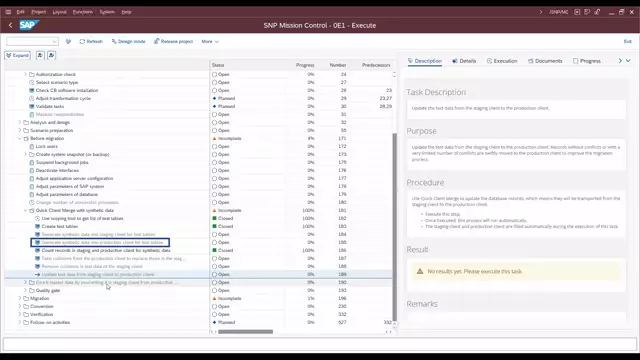Click the Expand button above the tree
This screenshot has width=640, height=360.
[18, 55]
